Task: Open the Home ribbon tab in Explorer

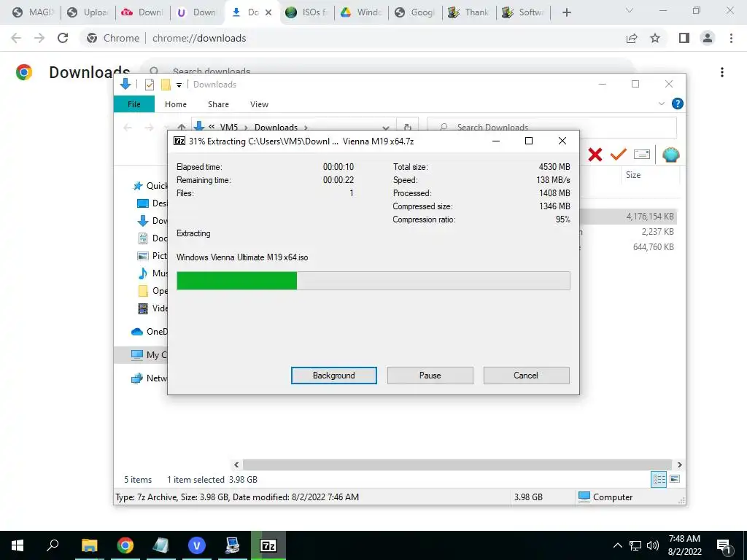Action: 175,104
